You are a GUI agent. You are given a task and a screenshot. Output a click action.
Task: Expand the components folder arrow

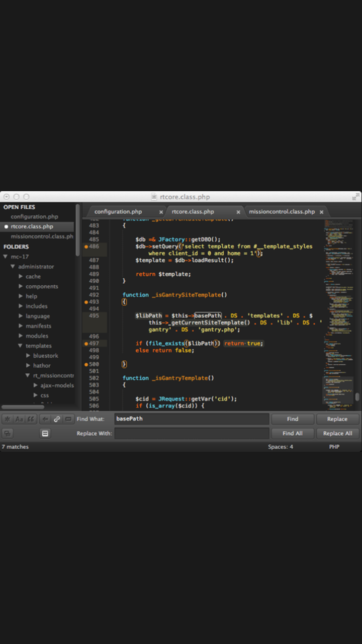tap(21, 286)
